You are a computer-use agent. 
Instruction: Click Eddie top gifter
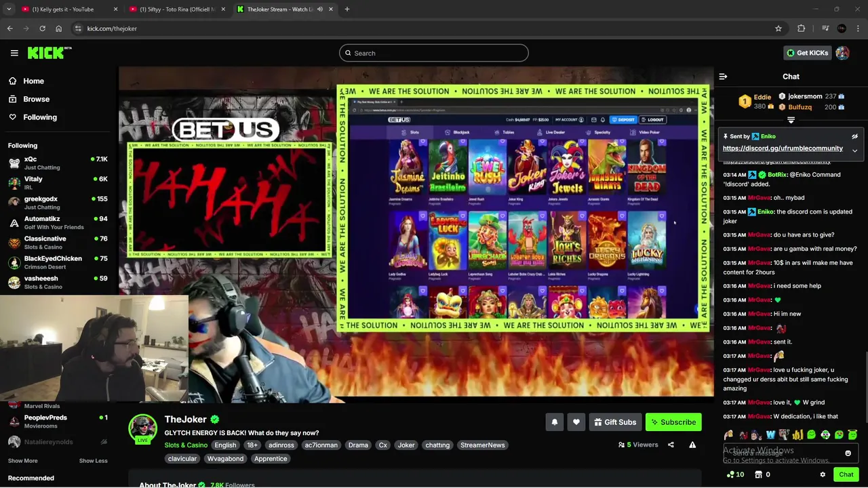tap(762, 97)
